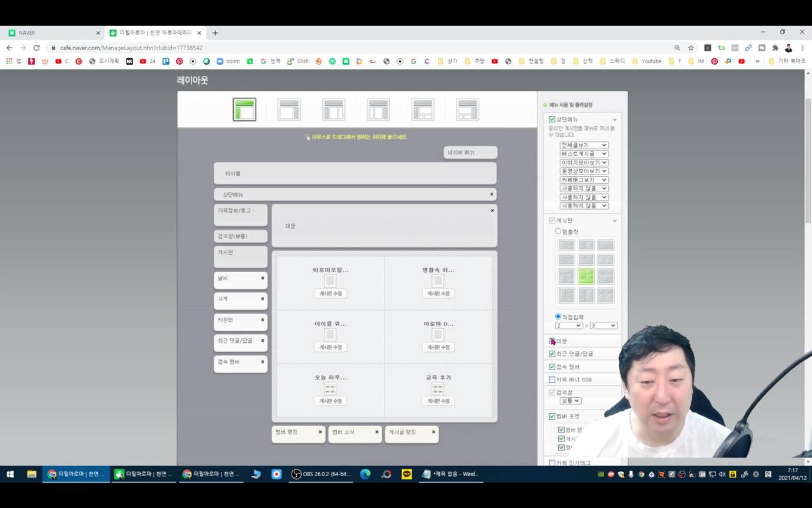Open the Windows Start menu
The height and width of the screenshot is (508, 812).
coord(10,474)
